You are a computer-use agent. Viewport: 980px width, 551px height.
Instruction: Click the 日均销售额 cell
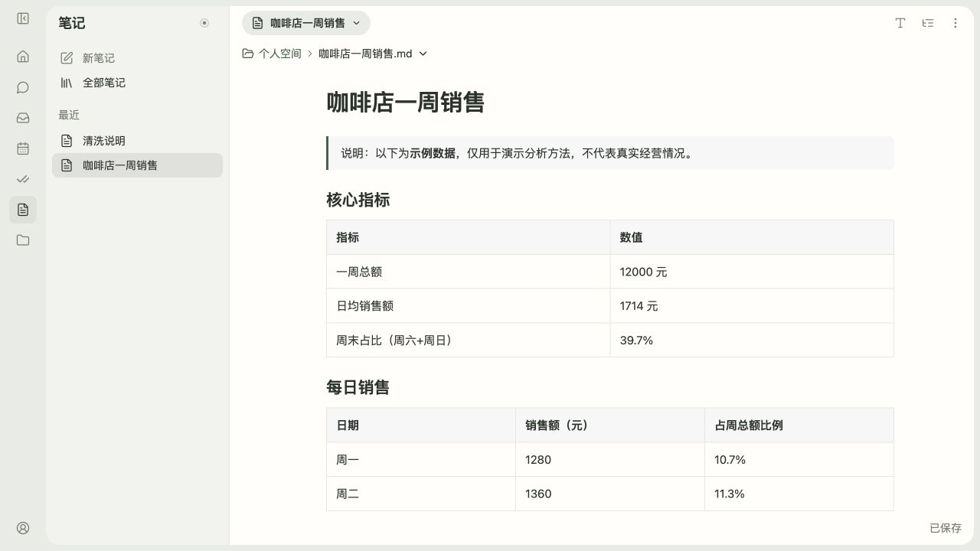point(469,306)
